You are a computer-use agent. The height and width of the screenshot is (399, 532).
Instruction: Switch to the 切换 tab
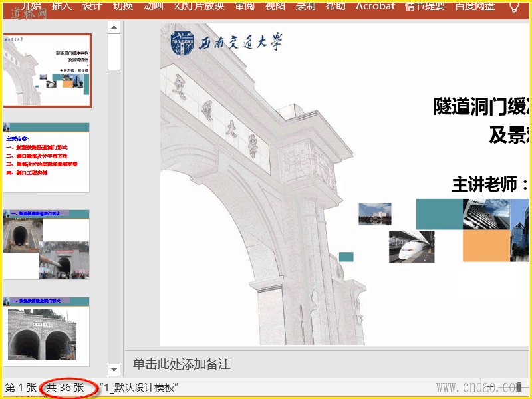[x=123, y=6]
